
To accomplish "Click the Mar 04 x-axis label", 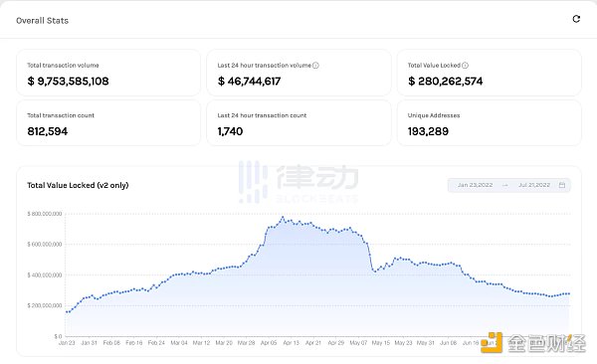I will pos(179,343).
